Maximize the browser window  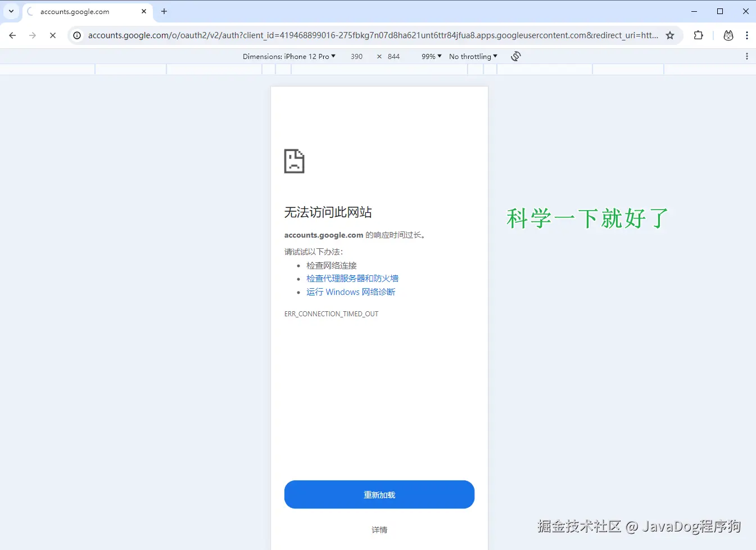[x=720, y=11]
